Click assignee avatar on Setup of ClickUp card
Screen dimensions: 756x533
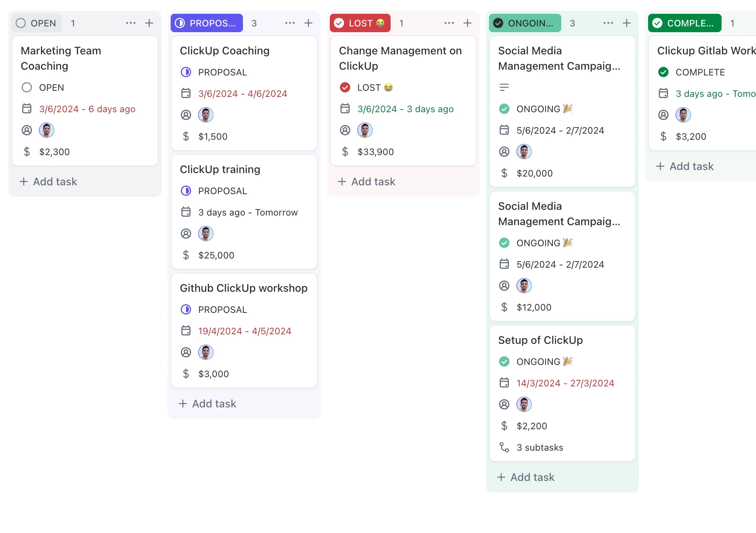pyautogui.click(x=524, y=404)
